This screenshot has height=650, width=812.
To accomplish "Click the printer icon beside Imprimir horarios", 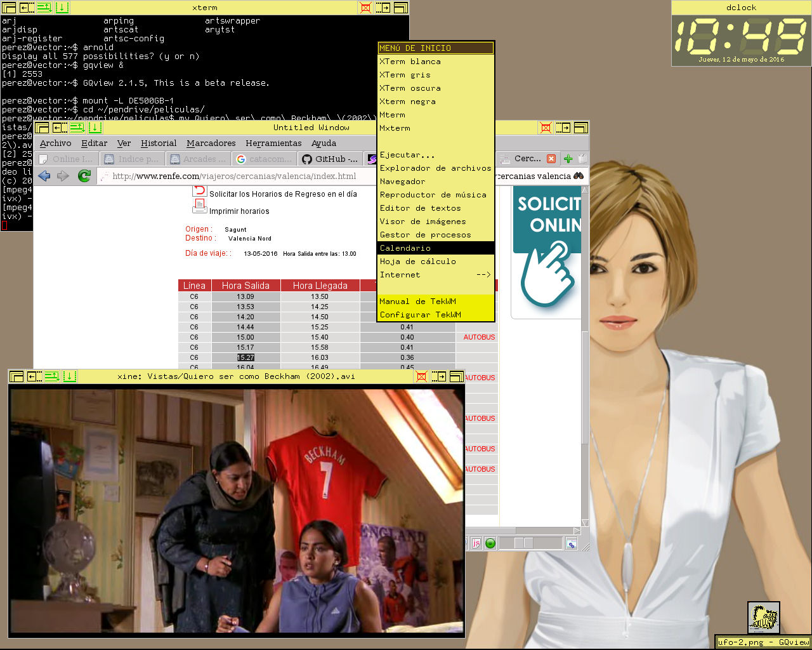I will pyautogui.click(x=199, y=206).
